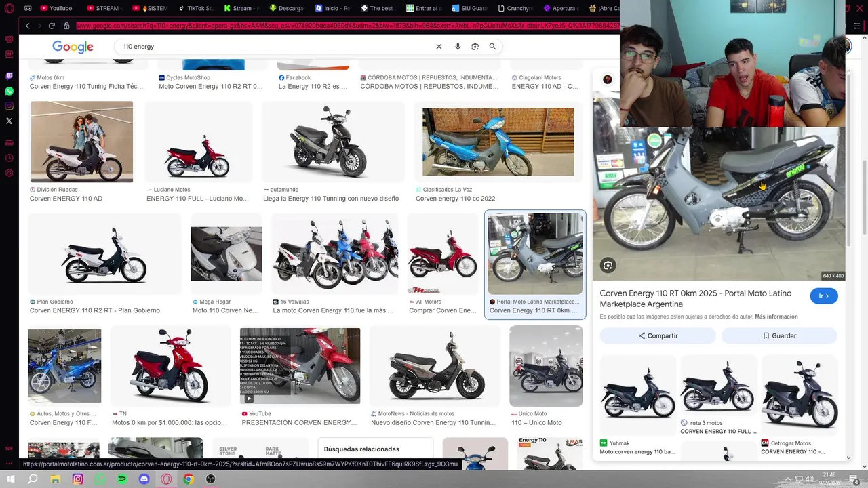Click the site lock icon in address bar

point(66,26)
